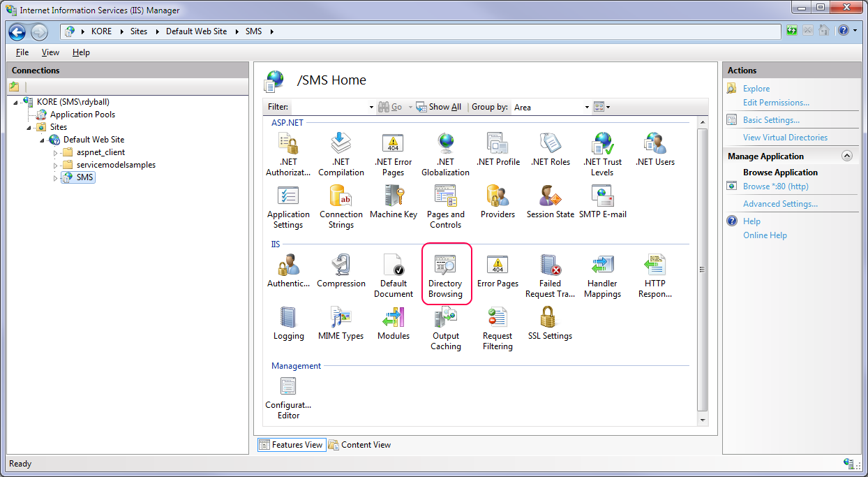Open the Connection Strings feature
Screen dimensions: 868x477
[x=341, y=205]
